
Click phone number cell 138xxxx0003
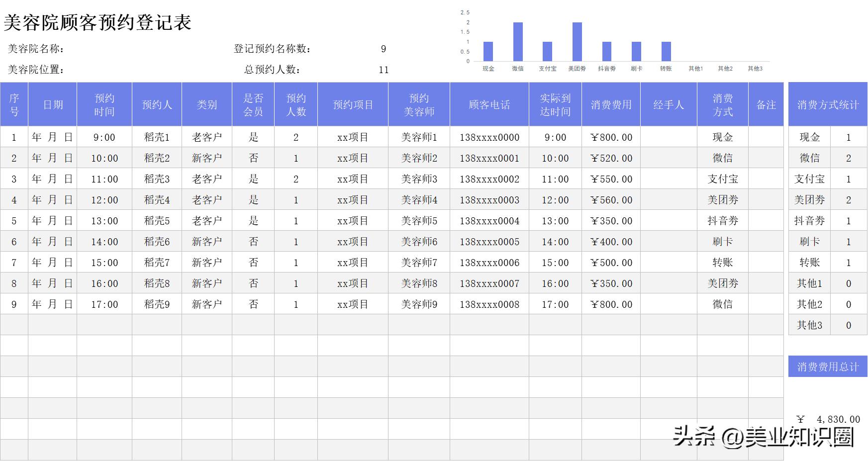coord(489,200)
